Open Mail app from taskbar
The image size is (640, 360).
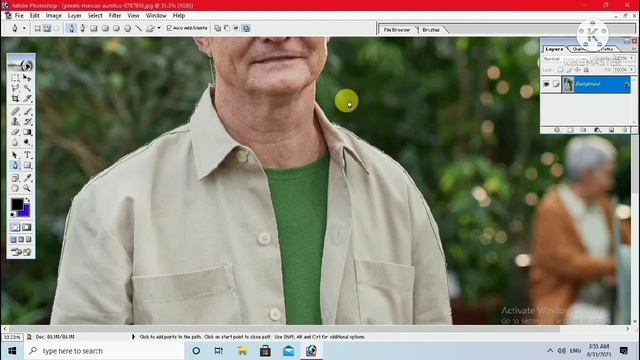289,351
